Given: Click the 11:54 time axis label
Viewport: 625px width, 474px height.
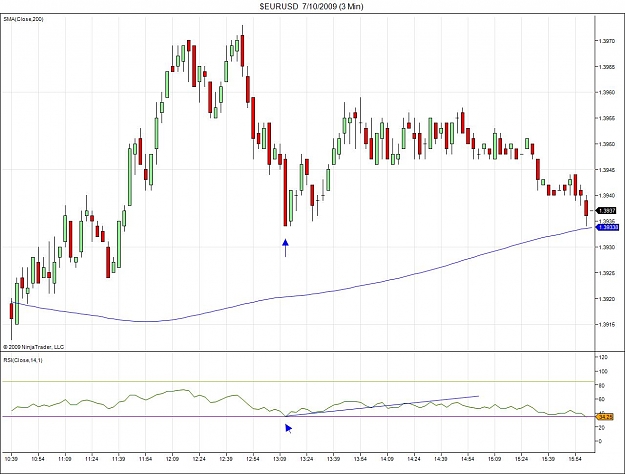Looking at the screenshot, I should [x=145, y=459].
